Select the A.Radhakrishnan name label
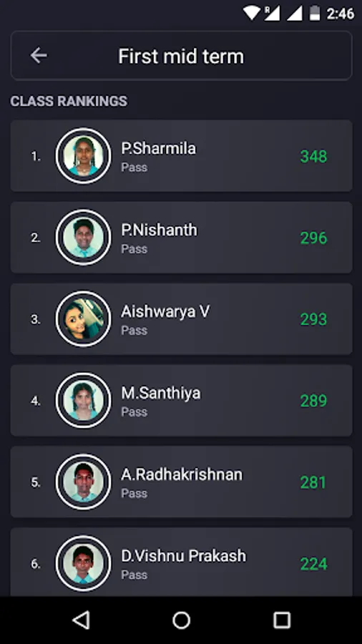The width and height of the screenshot is (362, 644). coord(182,474)
